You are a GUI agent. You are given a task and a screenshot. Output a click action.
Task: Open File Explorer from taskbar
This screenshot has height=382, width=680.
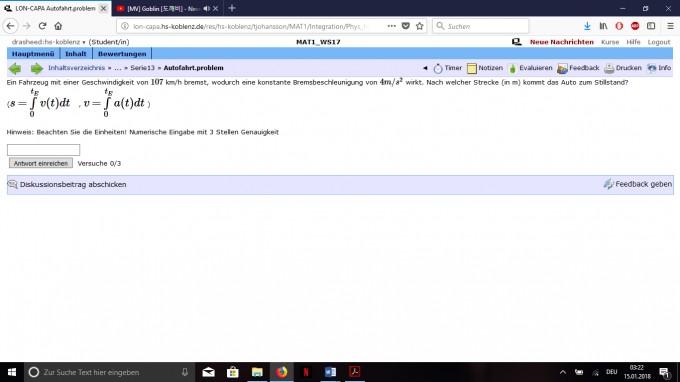[257, 372]
